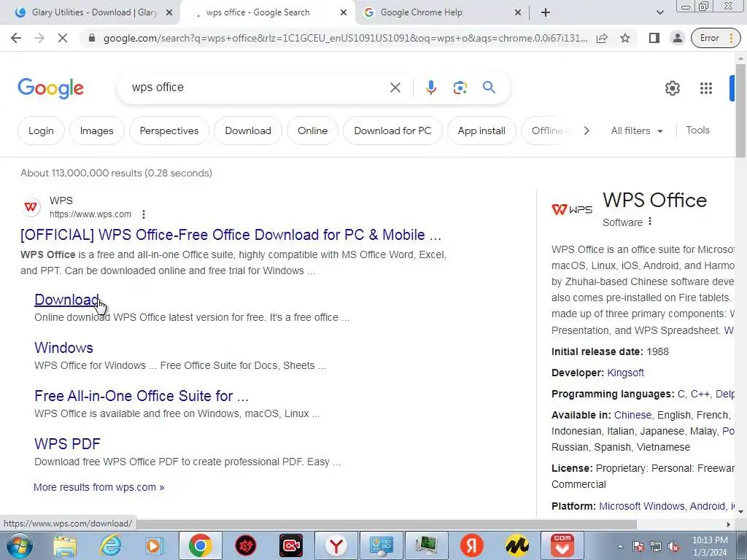The width and height of the screenshot is (747, 560).
Task: Open Windows Media Player taskbar icon
Action: coord(155,545)
